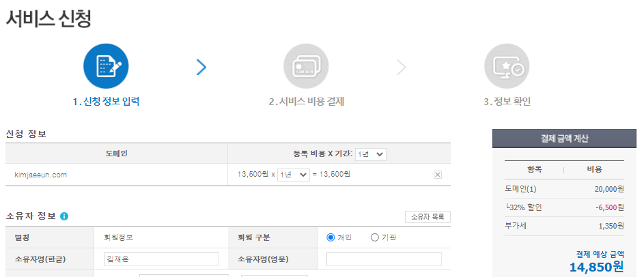Click the 소유자명(영문) input field

384,259
